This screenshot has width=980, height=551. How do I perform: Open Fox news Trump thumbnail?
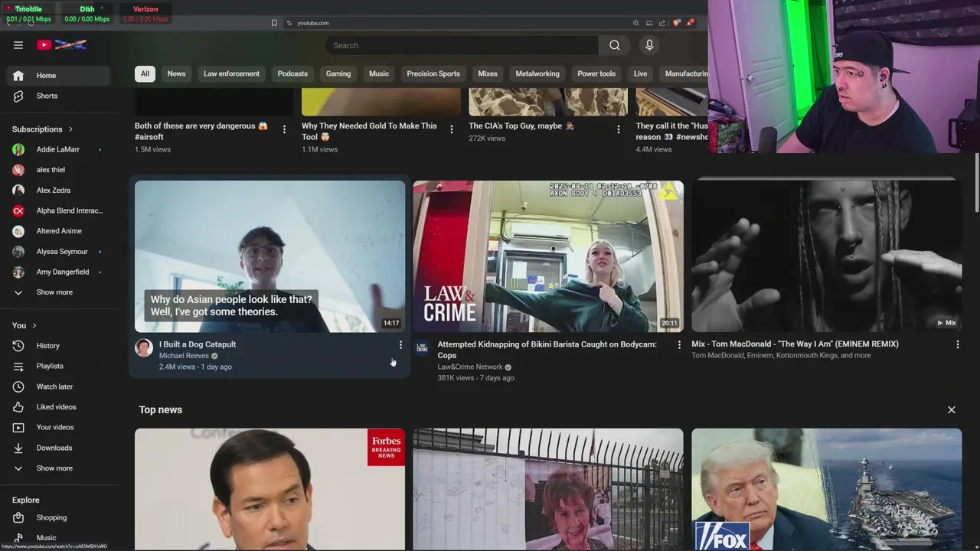[827, 490]
